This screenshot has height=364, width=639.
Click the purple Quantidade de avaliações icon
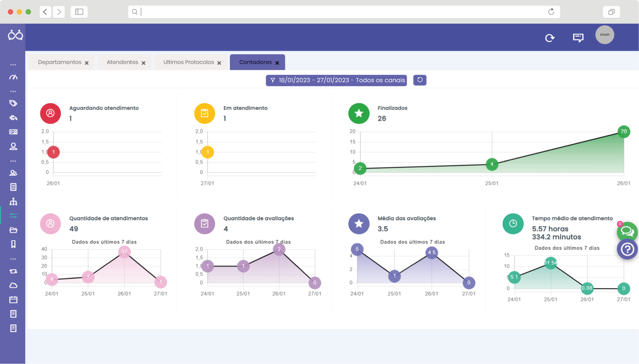click(204, 223)
